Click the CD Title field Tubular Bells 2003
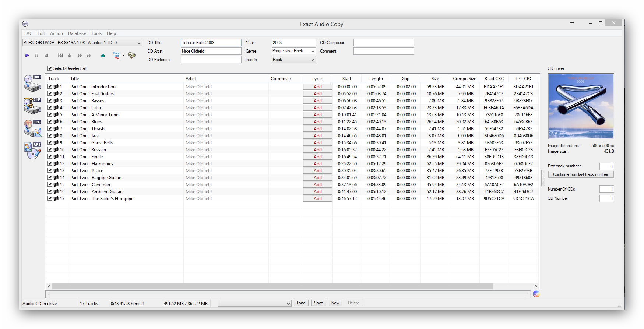The height and width of the screenshot is (329, 644). click(211, 43)
